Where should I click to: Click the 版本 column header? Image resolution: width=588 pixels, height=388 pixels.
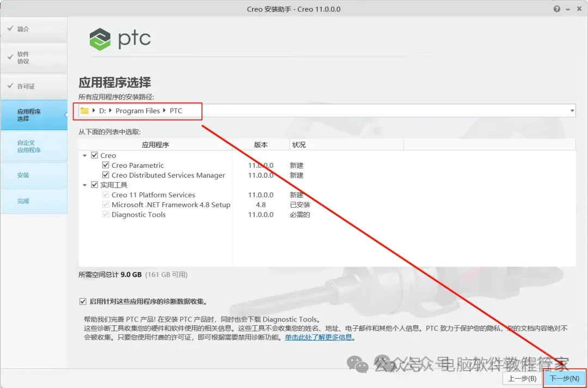pyautogui.click(x=261, y=144)
